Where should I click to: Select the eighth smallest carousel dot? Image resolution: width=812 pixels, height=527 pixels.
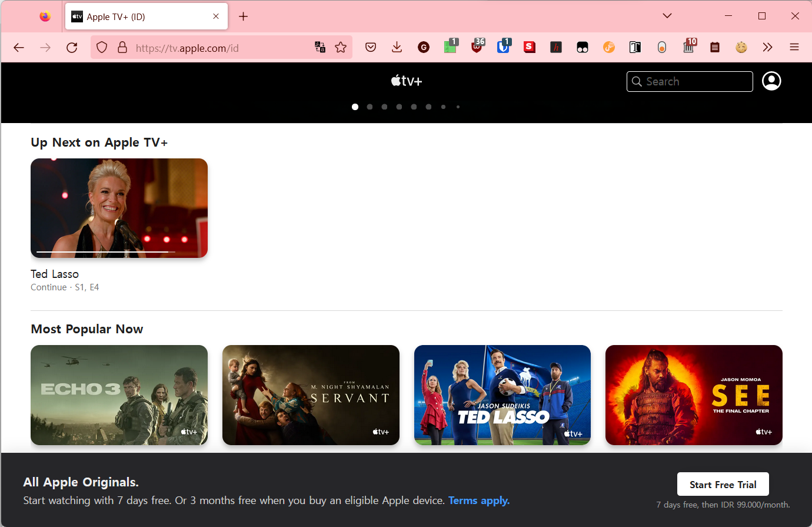coord(458,107)
